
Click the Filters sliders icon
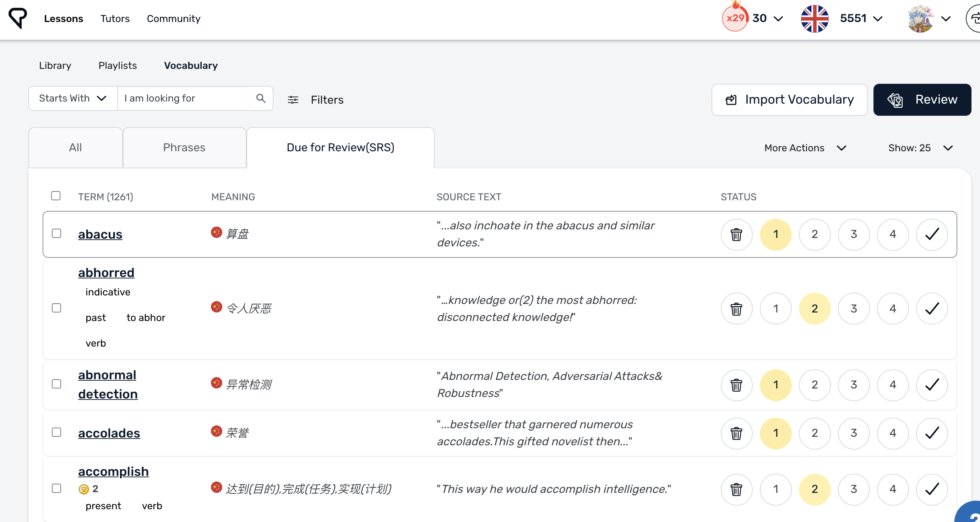(293, 100)
